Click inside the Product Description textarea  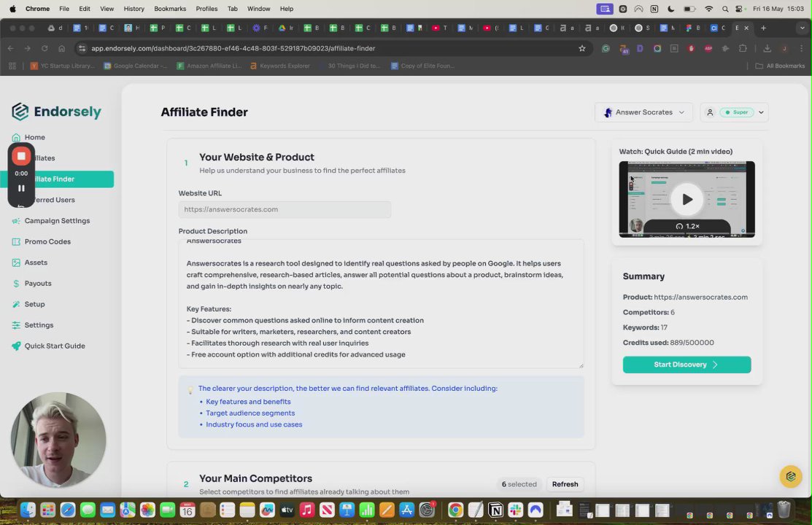click(381, 304)
